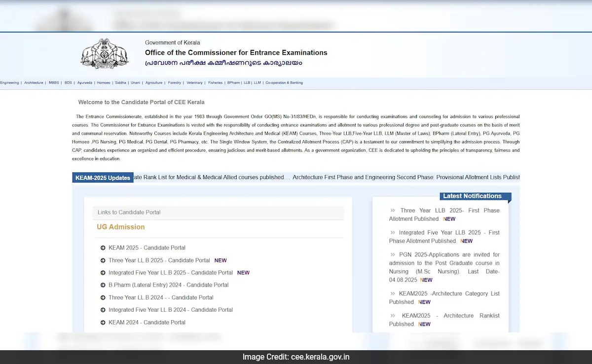Open the MBBS section from the navigation bar

[53, 82]
